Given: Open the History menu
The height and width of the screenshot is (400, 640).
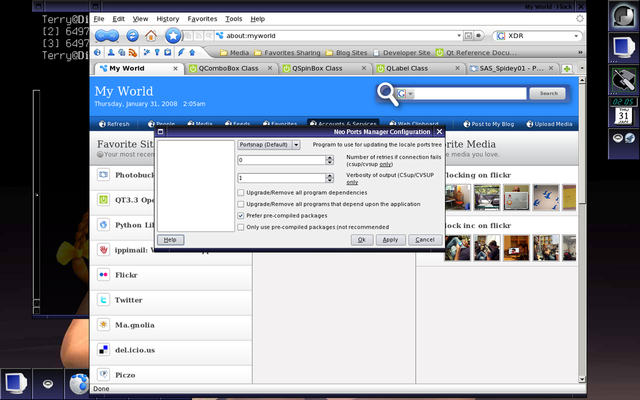Looking at the screenshot, I should (x=168, y=19).
